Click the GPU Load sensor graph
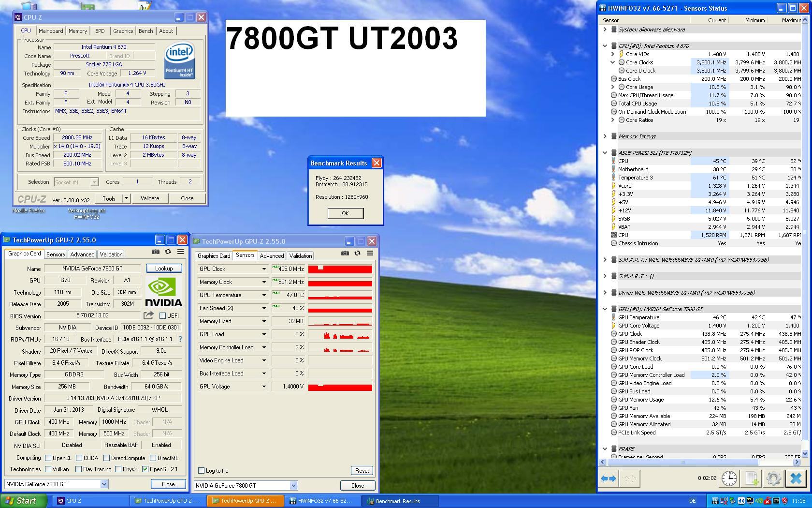Image resolution: width=812 pixels, height=508 pixels. [x=340, y=334]
